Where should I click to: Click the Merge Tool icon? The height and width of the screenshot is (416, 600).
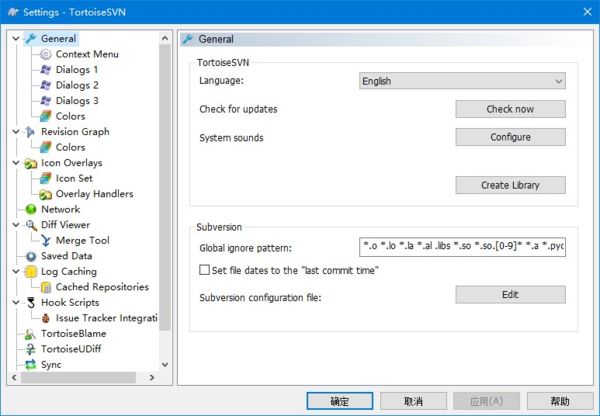(46, 240)
